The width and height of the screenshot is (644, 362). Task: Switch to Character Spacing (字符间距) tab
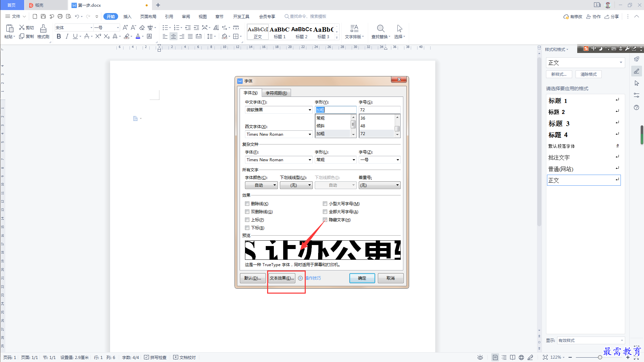pos(276,93)
